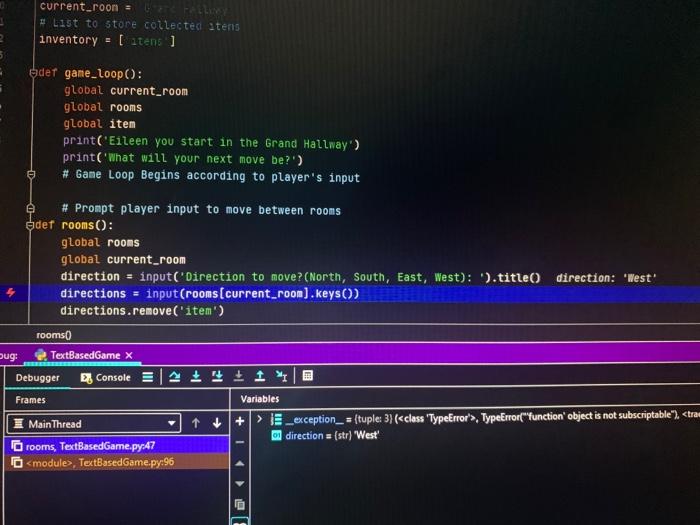The width and height of the screenshot is (700, 525).
Task: Click the line global item
Action: (x=99, y=124)
